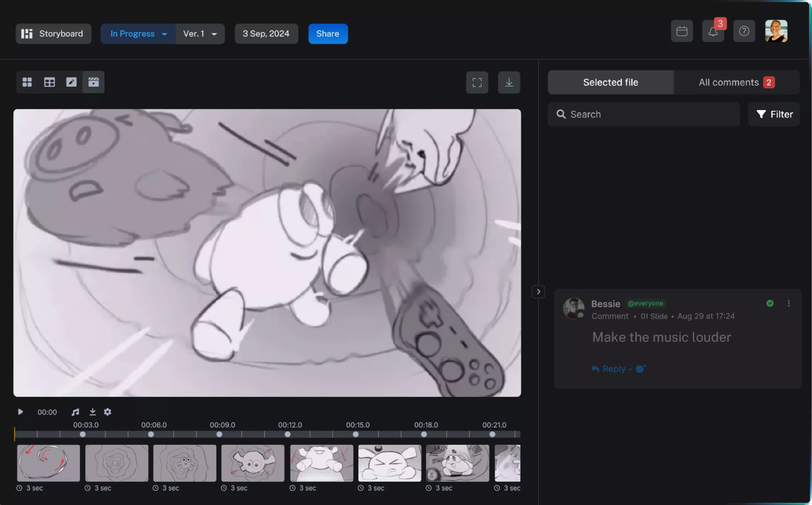This screenshot has height=505, width=812.
Task: Open playback settings via the gear icon
Action: click(107, 412)
